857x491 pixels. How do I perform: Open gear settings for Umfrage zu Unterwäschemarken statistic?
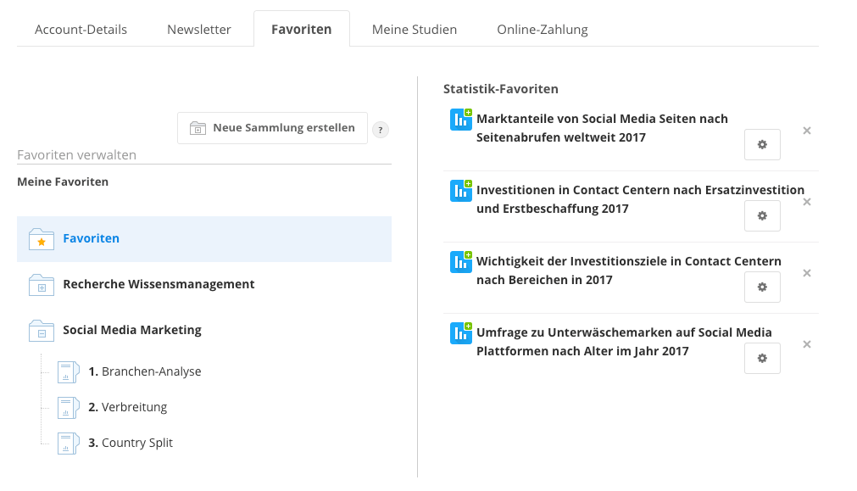(762, 358)
